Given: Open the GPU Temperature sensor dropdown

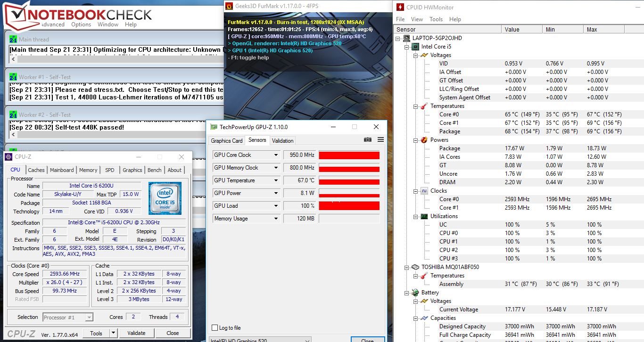Looking at the screenshot, I should coord(276,180).
